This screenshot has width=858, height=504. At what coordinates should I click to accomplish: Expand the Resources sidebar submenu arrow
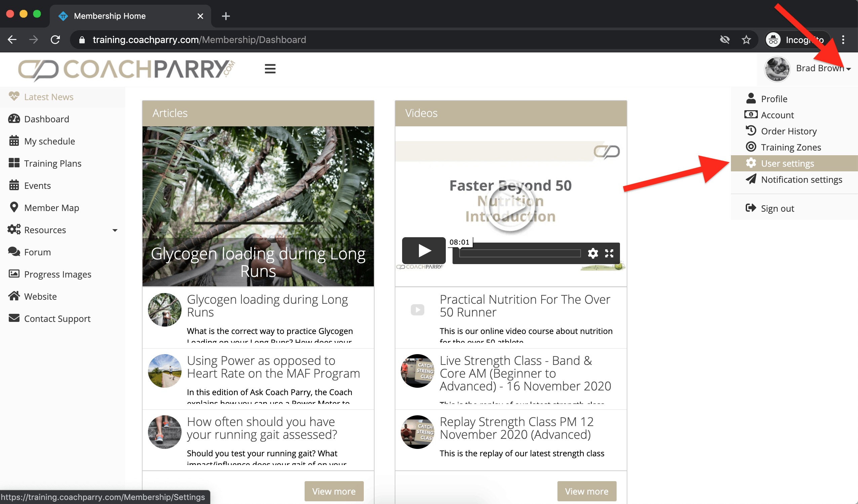115,230
